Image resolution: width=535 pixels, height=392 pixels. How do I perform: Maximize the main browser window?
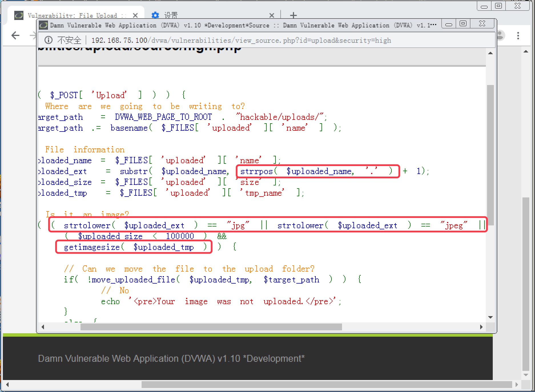tap(498, 6)
